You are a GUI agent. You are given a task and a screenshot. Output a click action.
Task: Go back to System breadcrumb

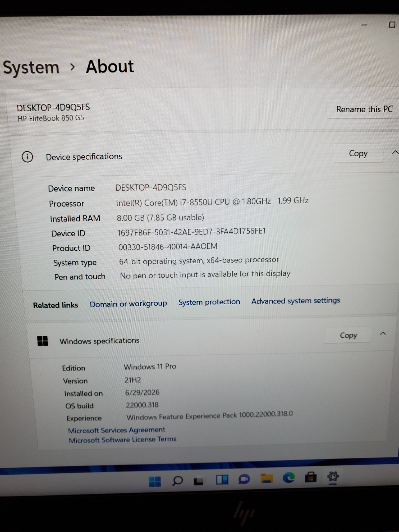(x=31, y=67)
